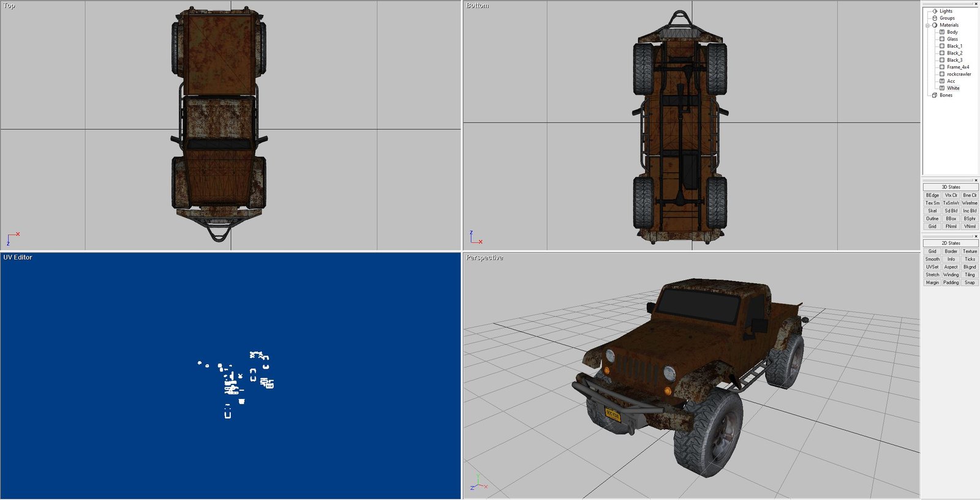Click the Acc material texture icon

(x=942, y=81)
